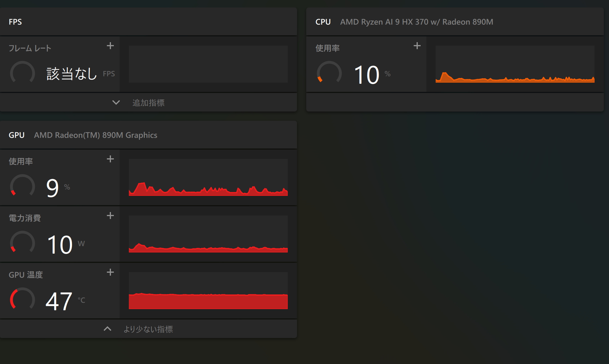
Task: Click plus icon next to フレーム レート
Action: tap(110, 46)
